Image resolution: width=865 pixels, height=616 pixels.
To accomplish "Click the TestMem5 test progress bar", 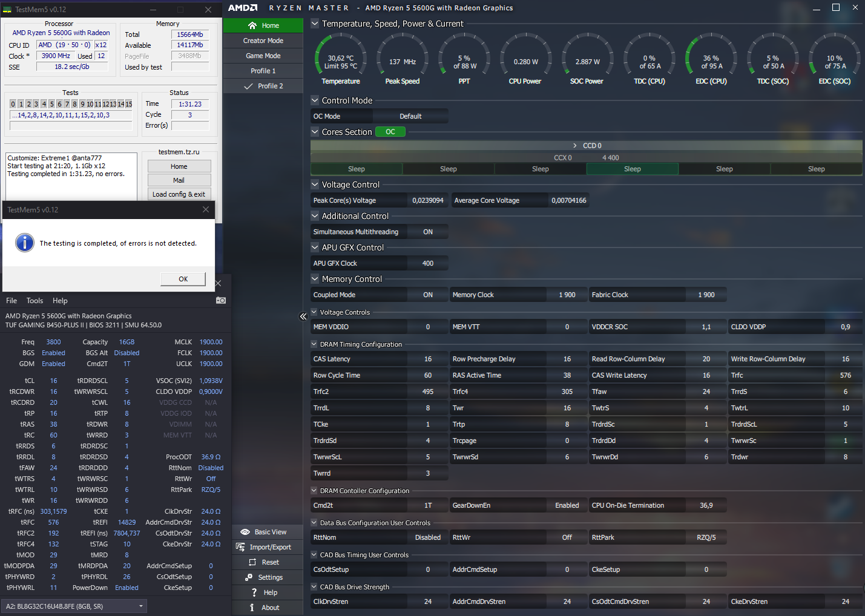I will coord(71,126).
